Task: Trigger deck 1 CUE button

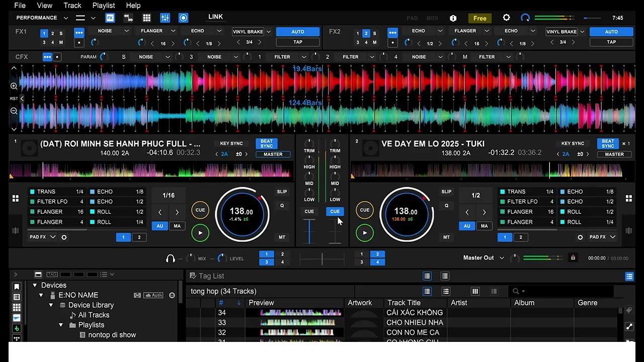Action: (x=200, y=210)
